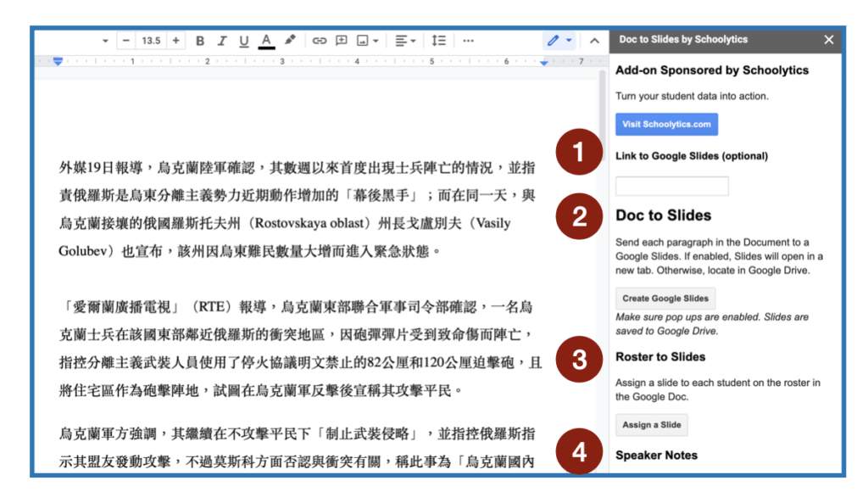The height and width of the screenshot is (503, 868).
Task: Click the line spacing icon
Action: tap(438, 41)
